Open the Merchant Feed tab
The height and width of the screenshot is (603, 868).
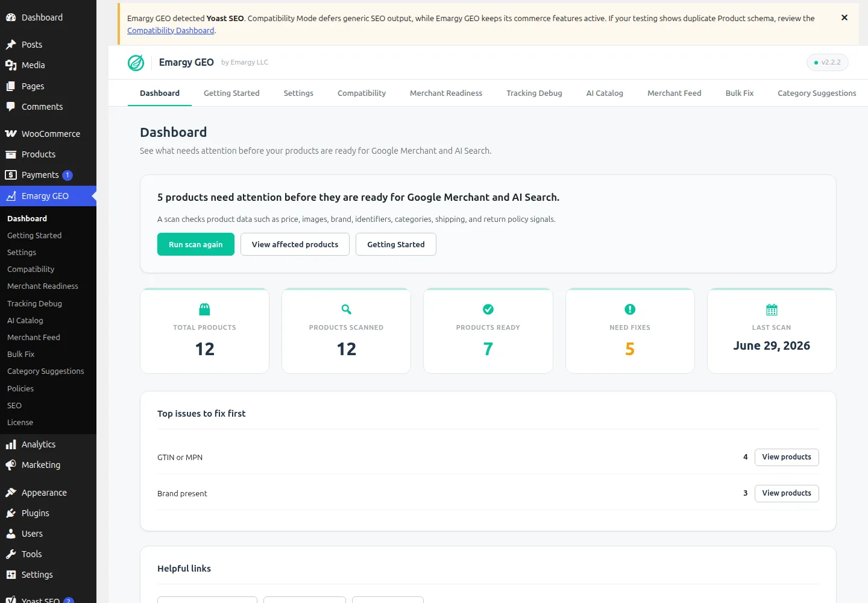[675, 93]
